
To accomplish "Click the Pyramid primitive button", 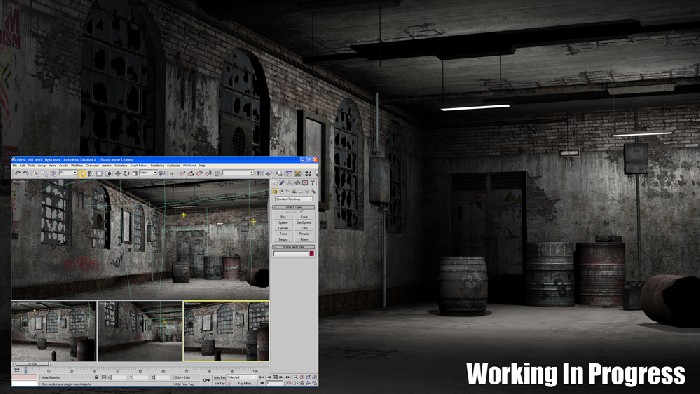I will [304, 233].
